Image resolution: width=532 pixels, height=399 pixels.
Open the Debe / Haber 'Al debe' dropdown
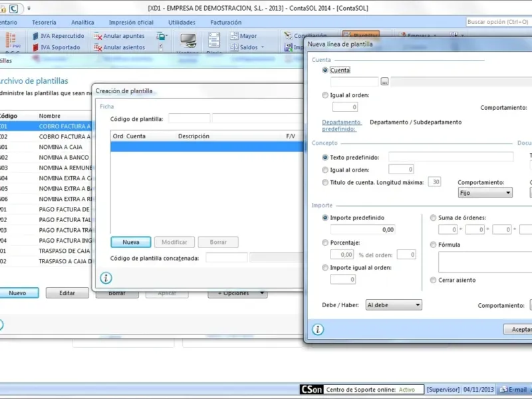pos(394,305)
